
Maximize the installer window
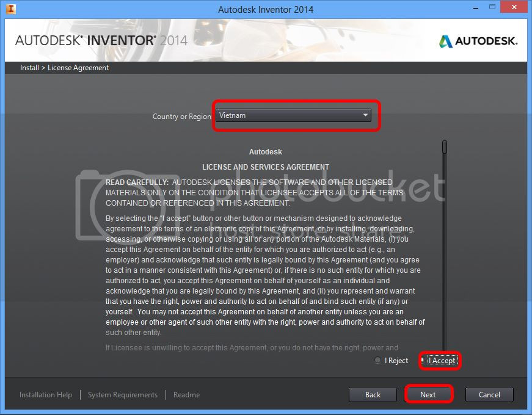click(x=492, y=7)
